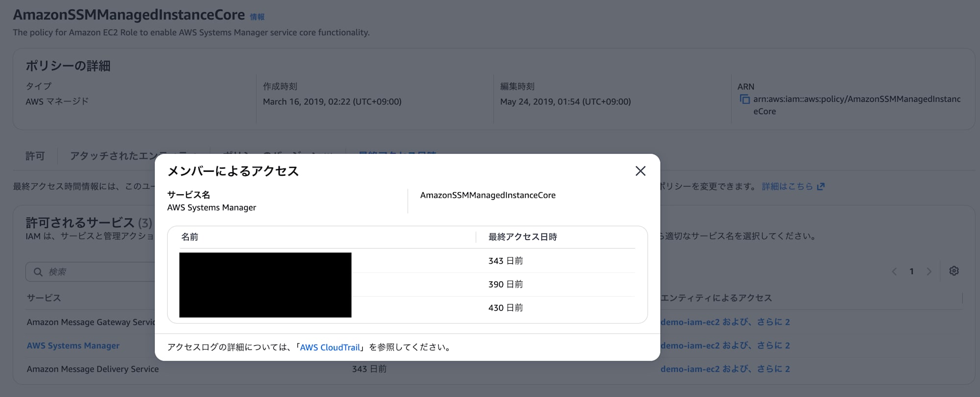Click Amazon Message Gateway Service row text
This screenshot has height=397, width=980.
click(x=91, y=322)
